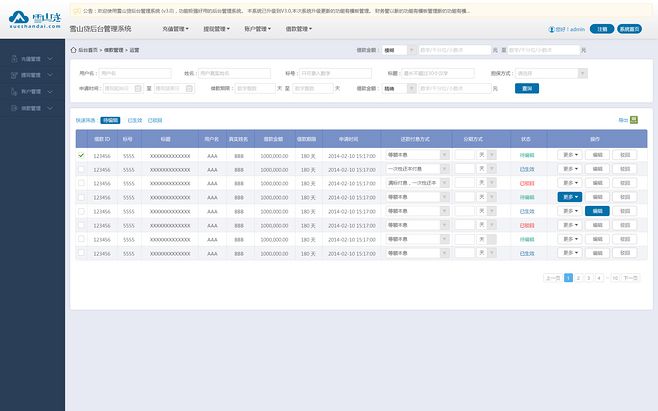Click first row's 驳回 button
The image size is (658, 411).
(625, 155)
